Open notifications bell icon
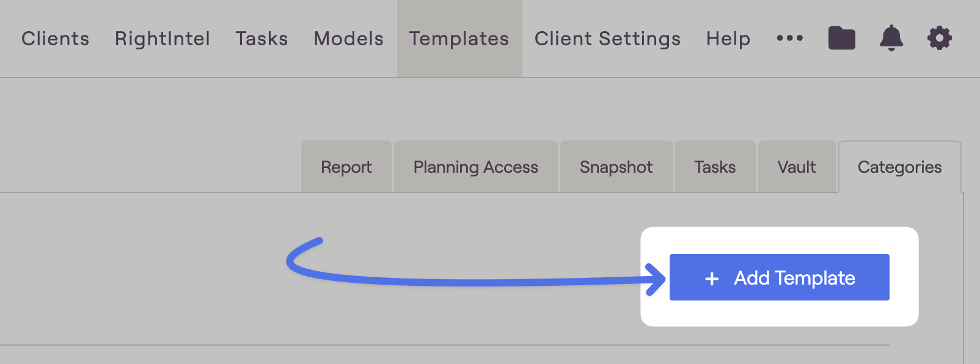 click(891, 38)
